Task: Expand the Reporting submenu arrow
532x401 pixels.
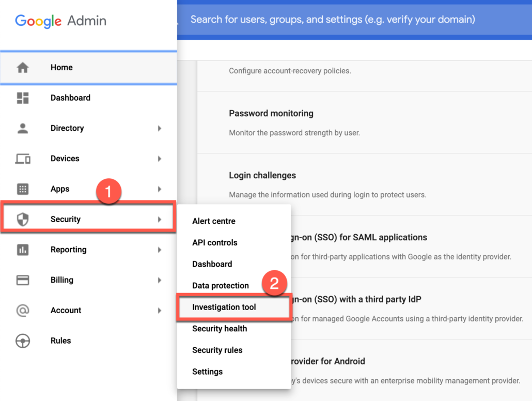Action: click(x=160, y=250)
